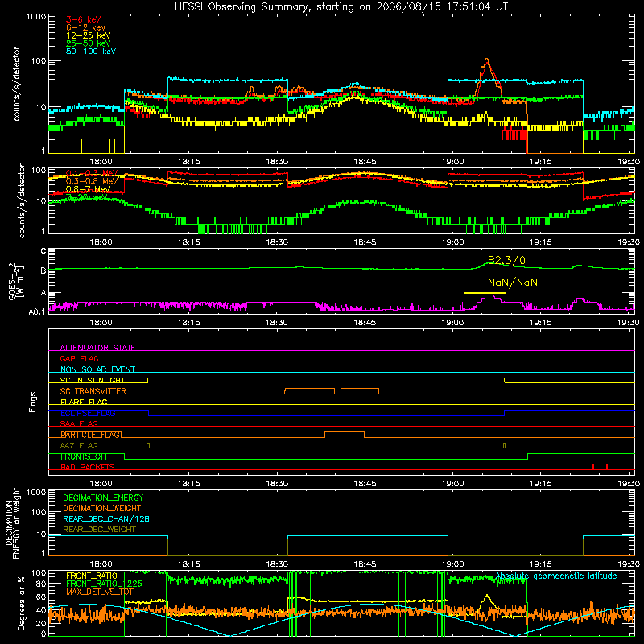Screen dimensions: 644x644
Task: Click the Degrees or % axis title
Action: [21, 604]
